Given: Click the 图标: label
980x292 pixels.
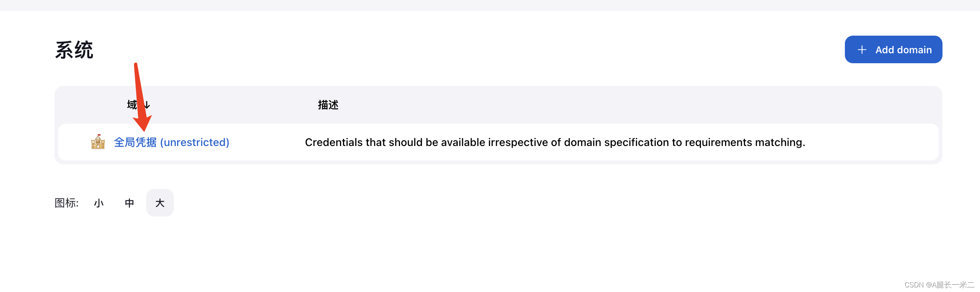Looking at the screenshot, I should (x=67, y=203).
